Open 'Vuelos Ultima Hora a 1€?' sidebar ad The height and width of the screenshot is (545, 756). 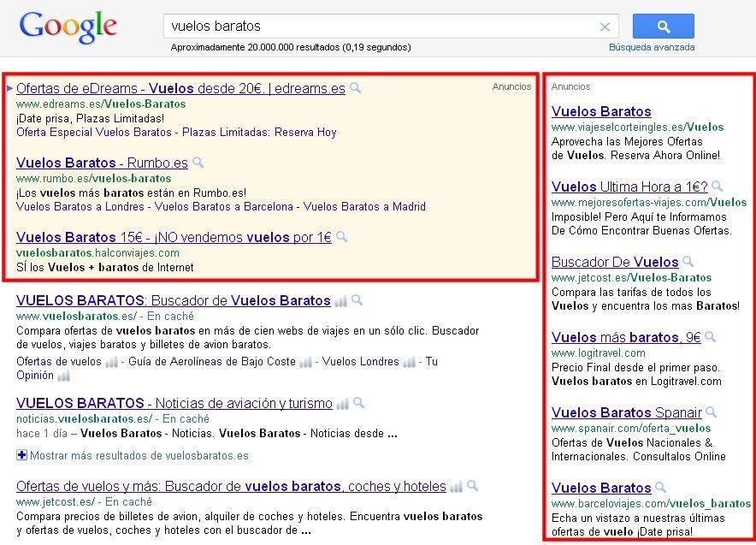pos(629,187)
